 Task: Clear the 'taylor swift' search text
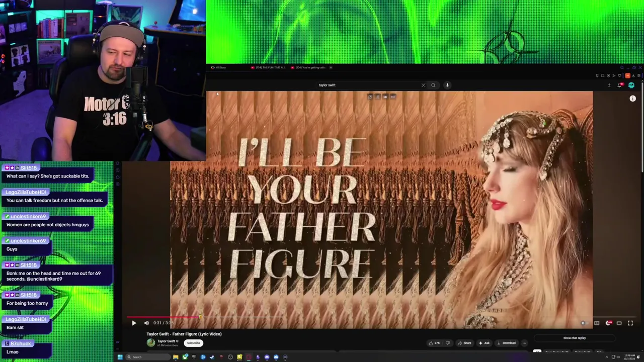423,85
